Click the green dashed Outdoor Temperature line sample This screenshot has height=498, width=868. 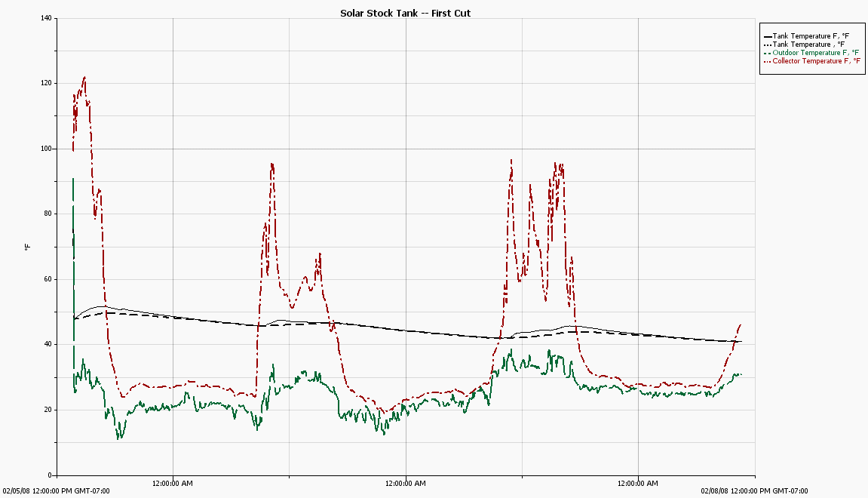click(767, 52)
